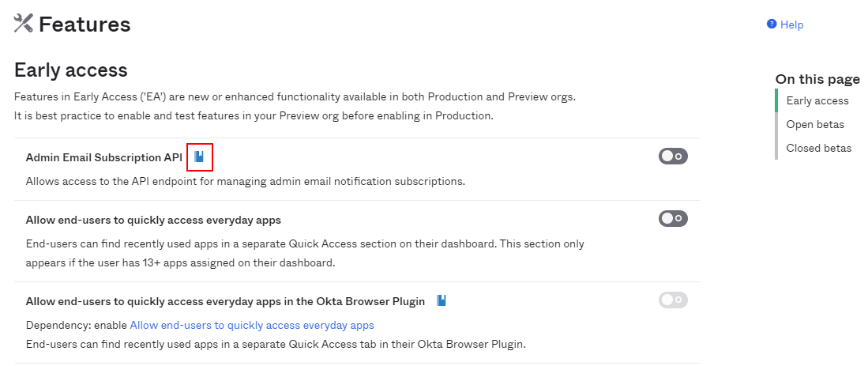Click the blue question mark Help icon

click(x=772, y=25)
